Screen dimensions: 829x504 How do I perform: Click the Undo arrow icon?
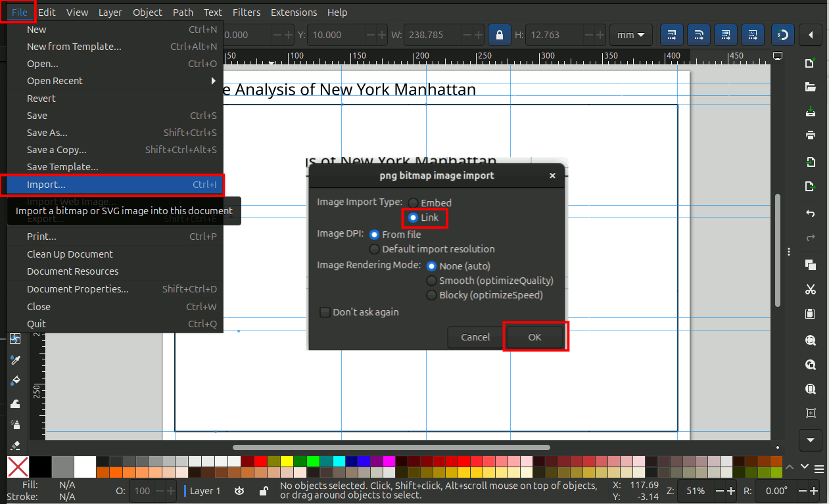811,214
